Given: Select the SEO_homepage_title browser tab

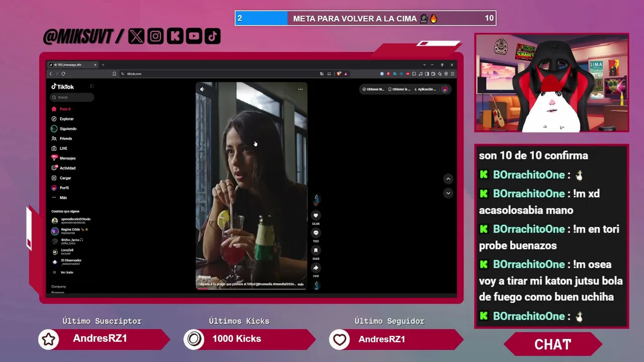Looking at the screenshot, I should tap(73, 65).
